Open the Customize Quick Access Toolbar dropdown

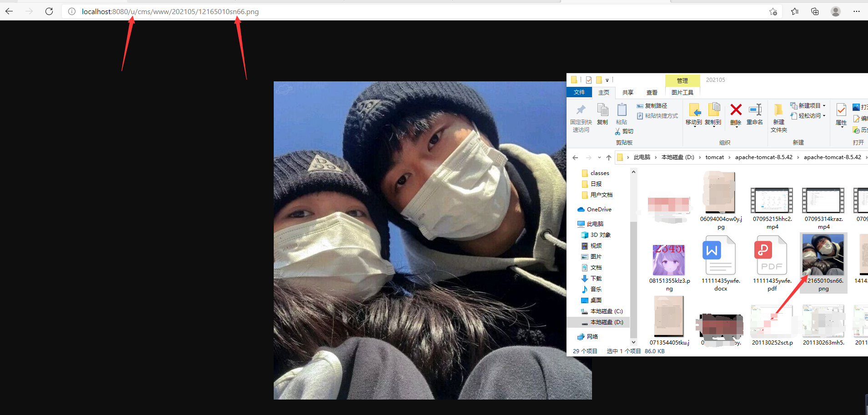[x=607, y=80]
